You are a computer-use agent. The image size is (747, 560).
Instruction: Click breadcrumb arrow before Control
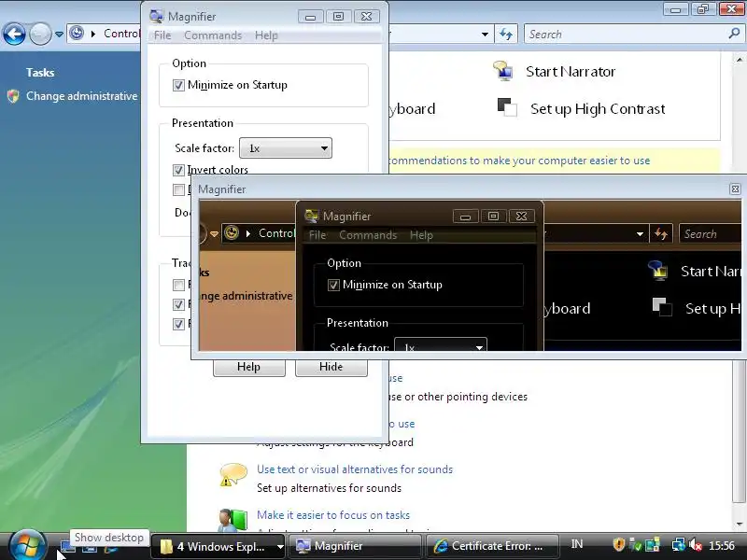(93, 34)
